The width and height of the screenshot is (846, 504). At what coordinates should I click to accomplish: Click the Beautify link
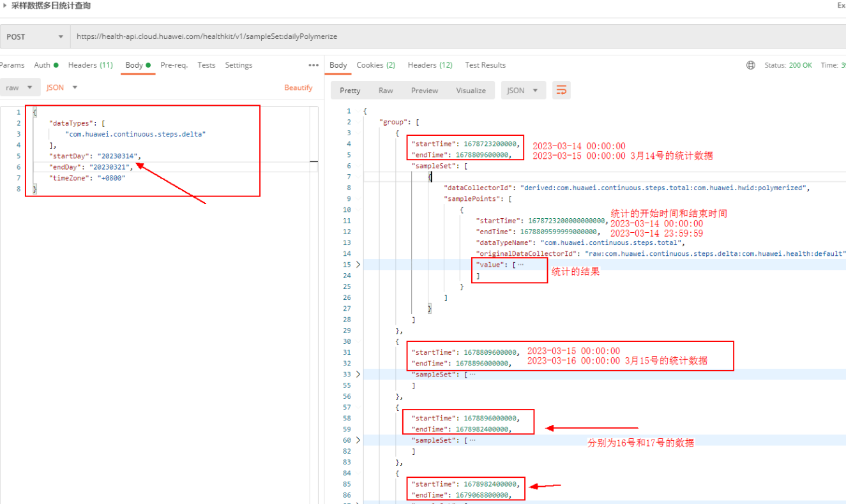pyautogui.click(x=298, y=87)
